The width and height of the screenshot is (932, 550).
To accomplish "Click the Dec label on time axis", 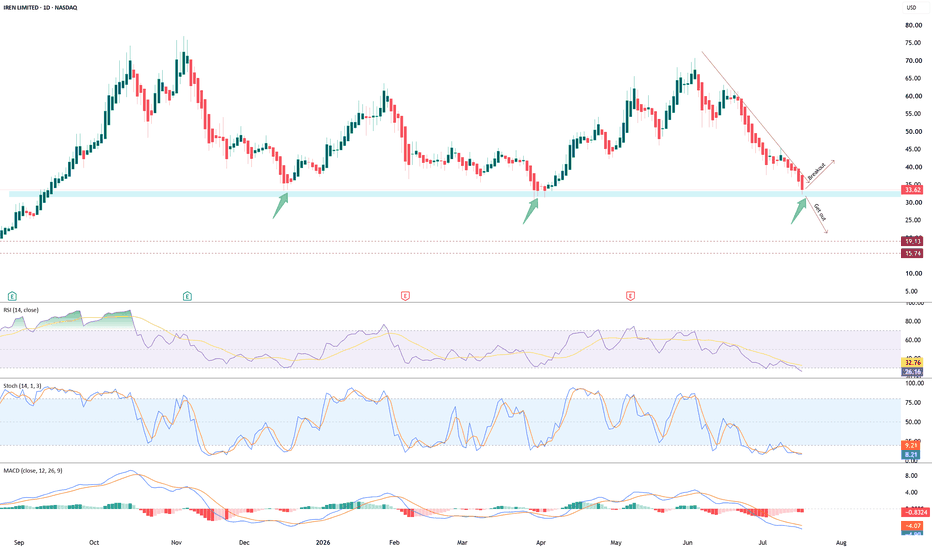I will (x=244, y=542).
